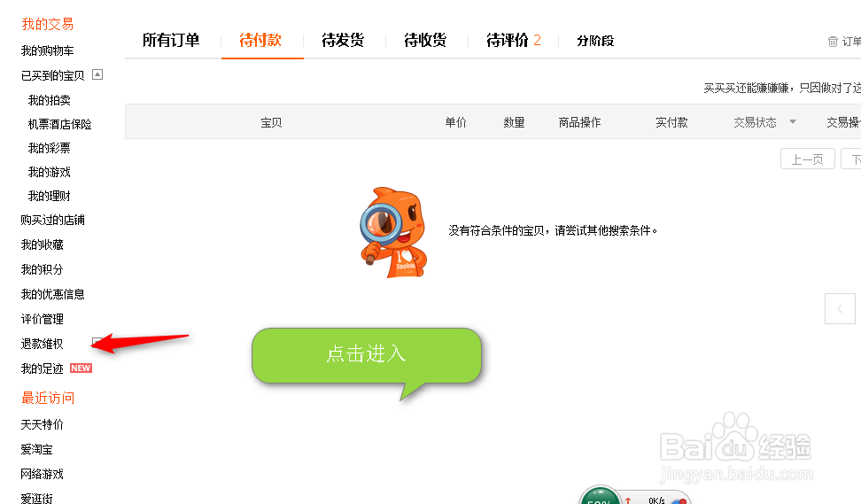Click the NEW badge beside 我的足迹
Image resolution: width=861 pixels, height=504 pixels.
tap(81, 368)
